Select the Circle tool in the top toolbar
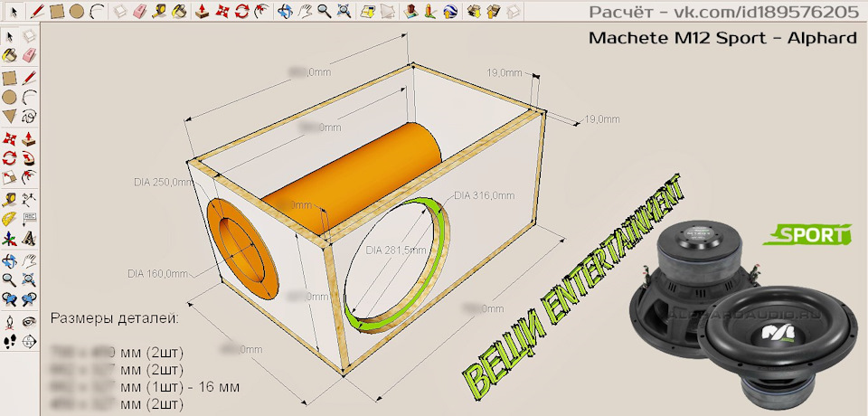Viewport: 868px width, 416px height. click(x=77, y=11)
